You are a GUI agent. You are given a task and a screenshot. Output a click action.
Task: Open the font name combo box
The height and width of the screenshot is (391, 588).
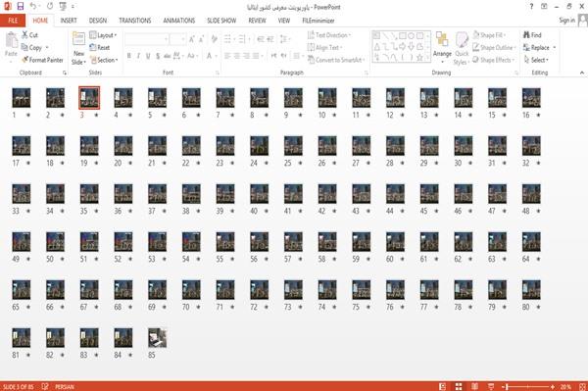[x=146, y=38]
